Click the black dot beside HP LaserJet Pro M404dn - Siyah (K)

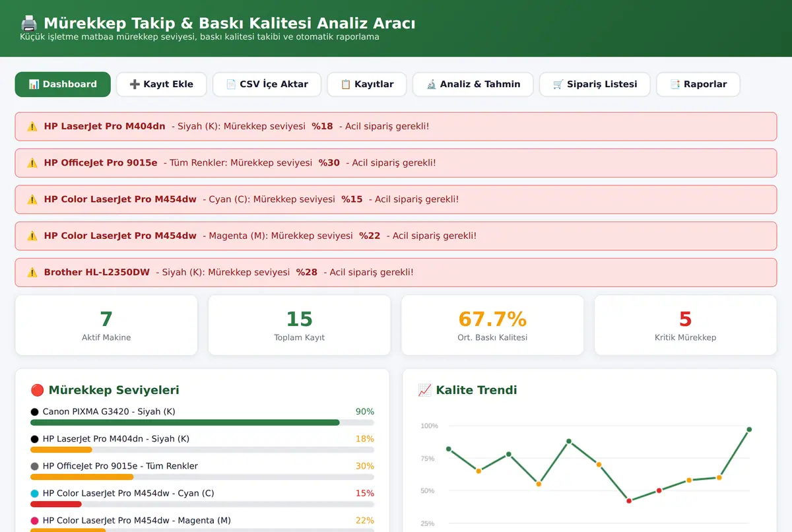click(x=35, y=439)
